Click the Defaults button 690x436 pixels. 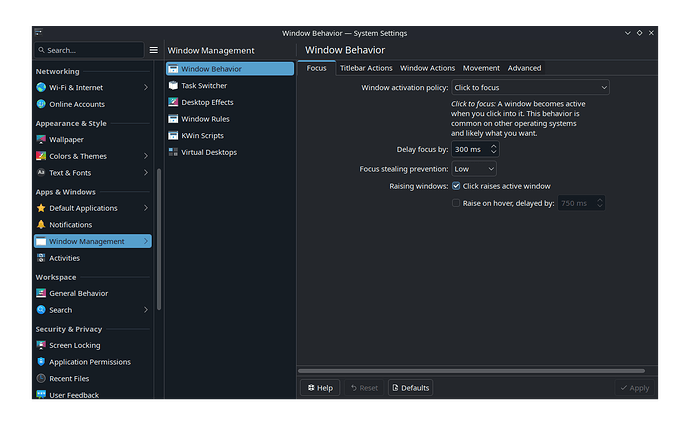[410, 388]
